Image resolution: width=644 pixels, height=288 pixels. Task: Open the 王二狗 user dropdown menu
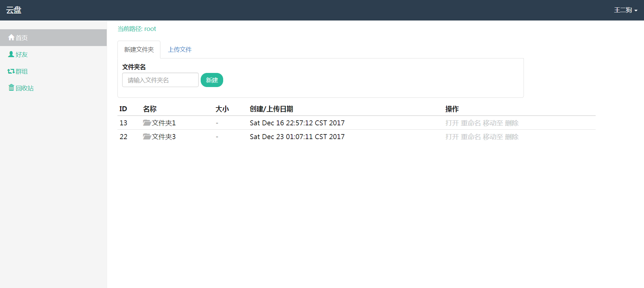coord(625,10)
